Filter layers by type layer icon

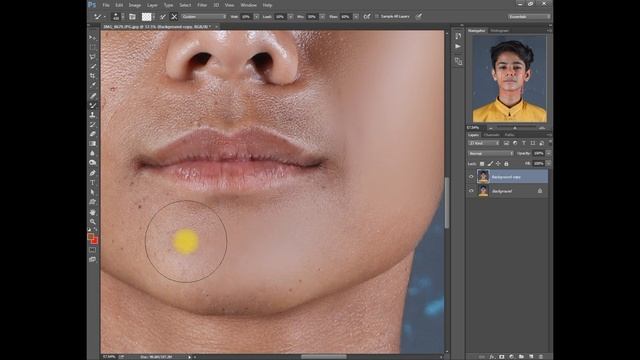pyautogui.click(x=524, y=143)
